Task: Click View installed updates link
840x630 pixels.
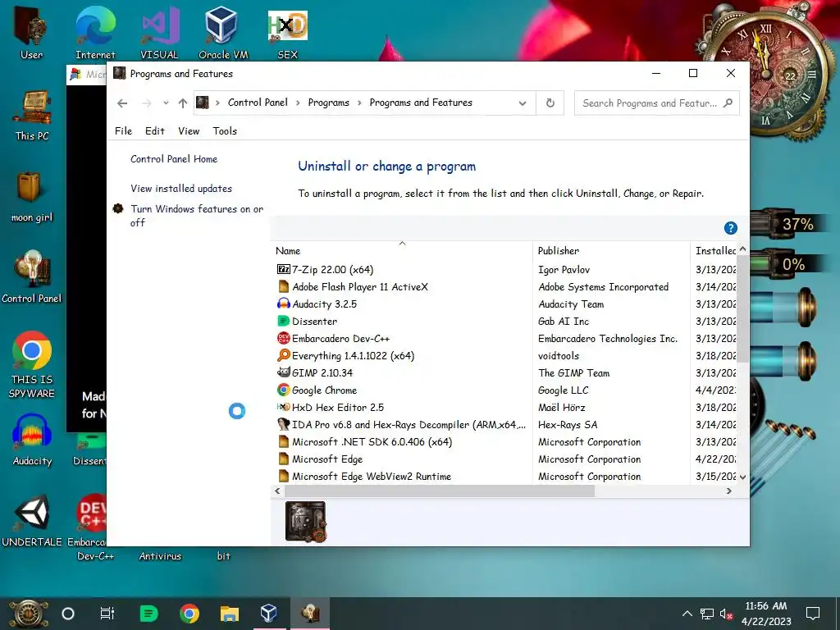Action: point(181,189)
